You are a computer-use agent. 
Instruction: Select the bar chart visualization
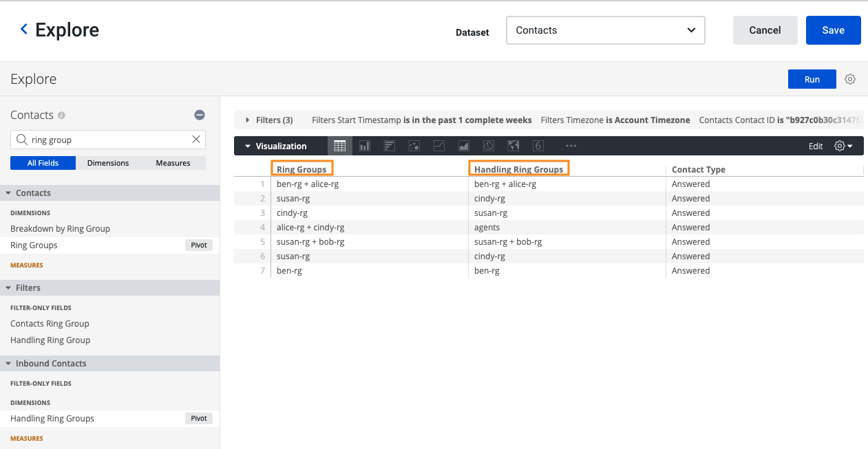[x=389, y=145]
